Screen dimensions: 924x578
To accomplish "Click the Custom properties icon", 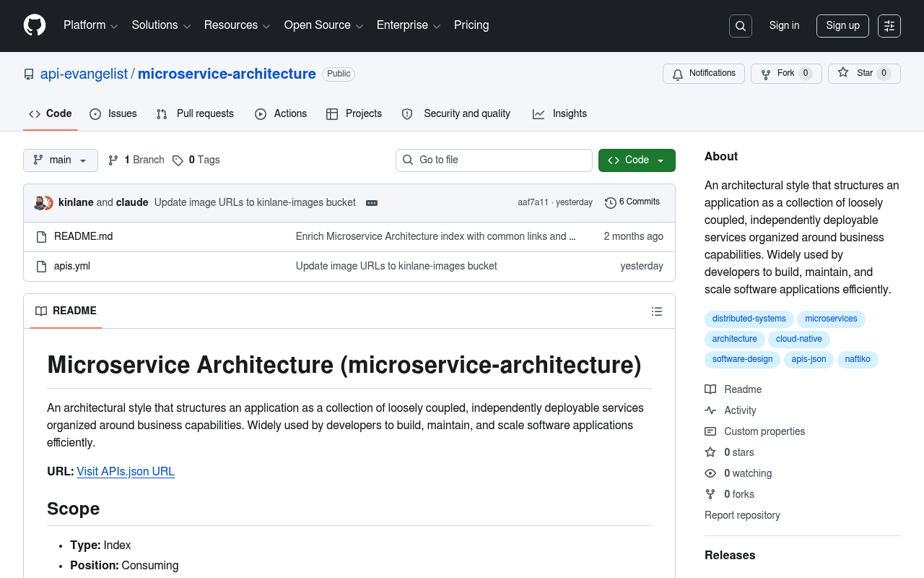I will point(710,431).
